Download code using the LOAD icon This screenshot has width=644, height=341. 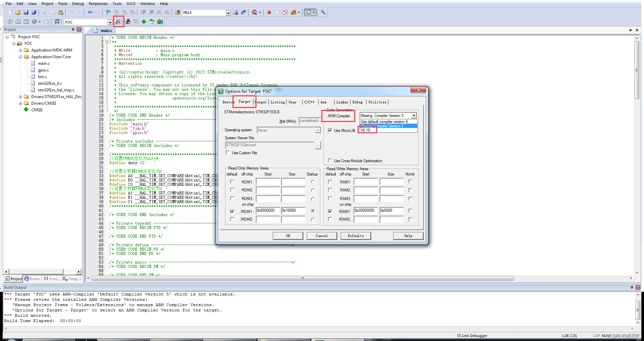point(57,22)
